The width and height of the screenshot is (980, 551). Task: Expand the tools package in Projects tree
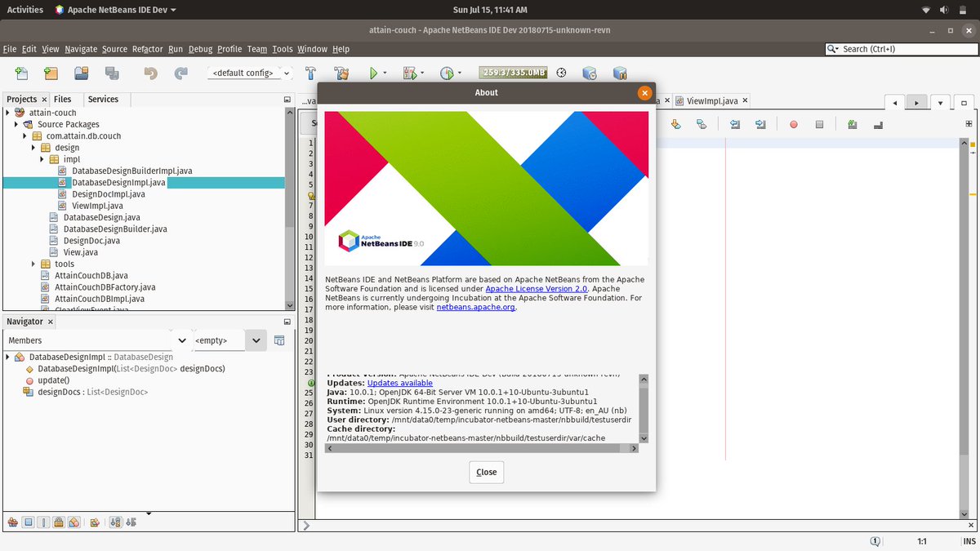coord(33,263)
